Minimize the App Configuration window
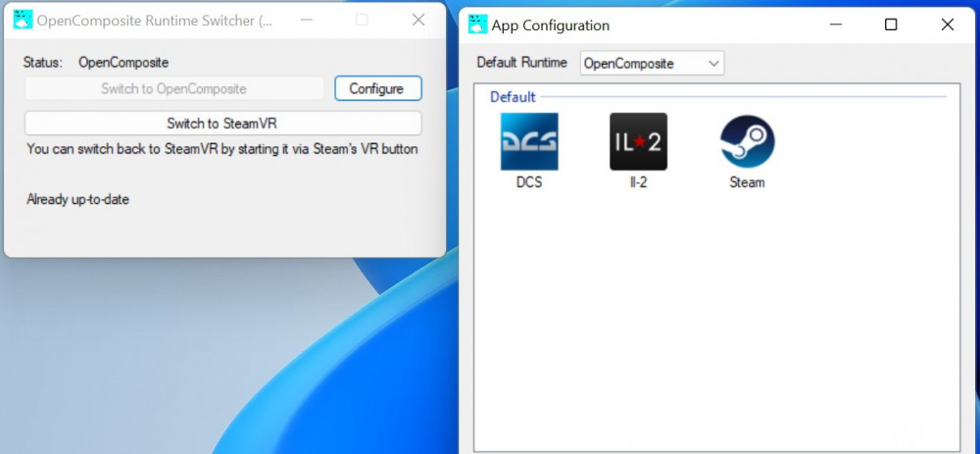The width and height of the screenshot is (980, 454). (836, 25)
